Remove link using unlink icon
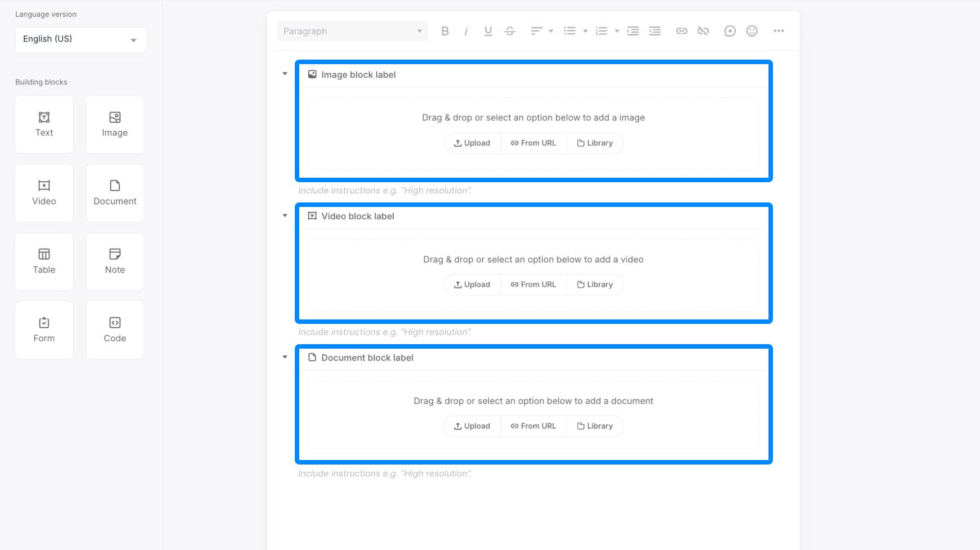980x550 pixels. click(x=703, y=31)
